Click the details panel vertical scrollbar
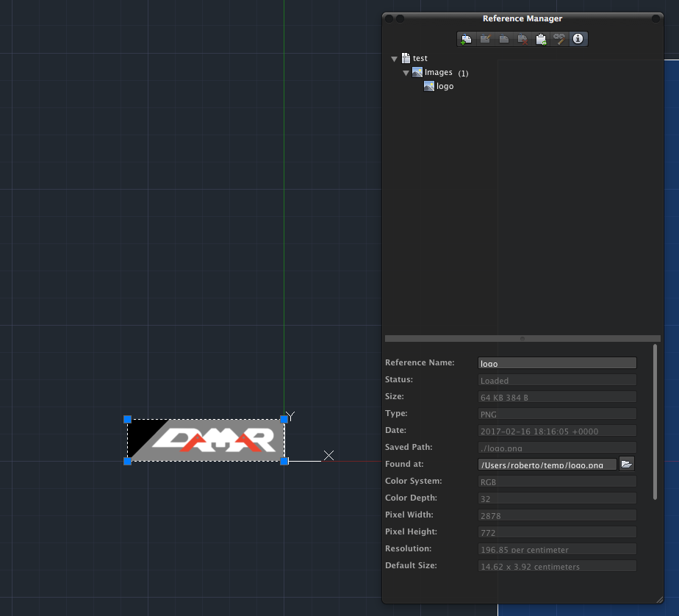This screenshot has height=616, width=679. pos(655,422)
